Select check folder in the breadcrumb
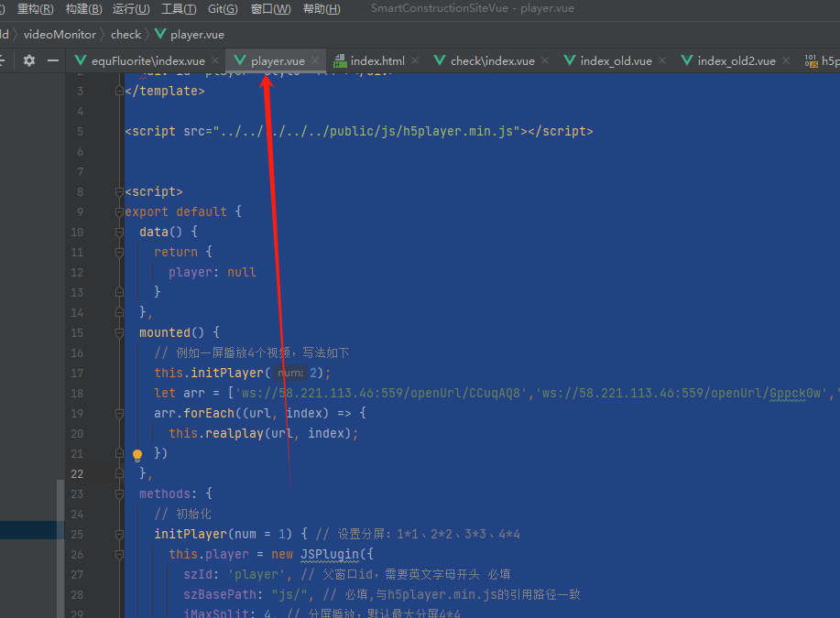Viewport: 840px width, 618px height. click(125, 34)
